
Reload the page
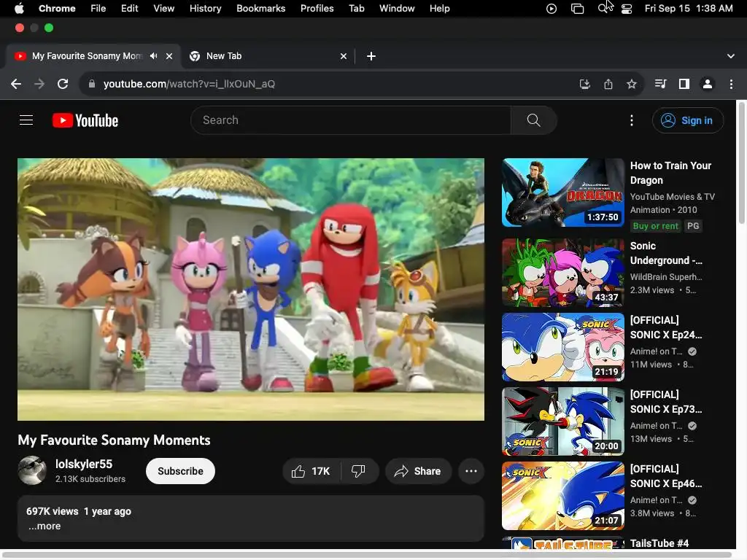[63, 84]
